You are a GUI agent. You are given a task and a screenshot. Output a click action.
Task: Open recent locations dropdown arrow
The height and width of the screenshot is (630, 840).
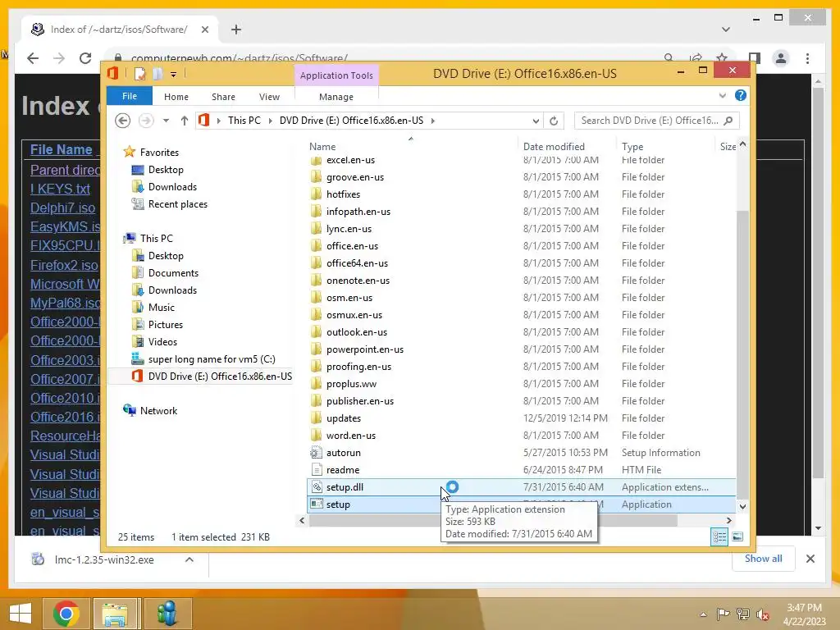point(166,121)
